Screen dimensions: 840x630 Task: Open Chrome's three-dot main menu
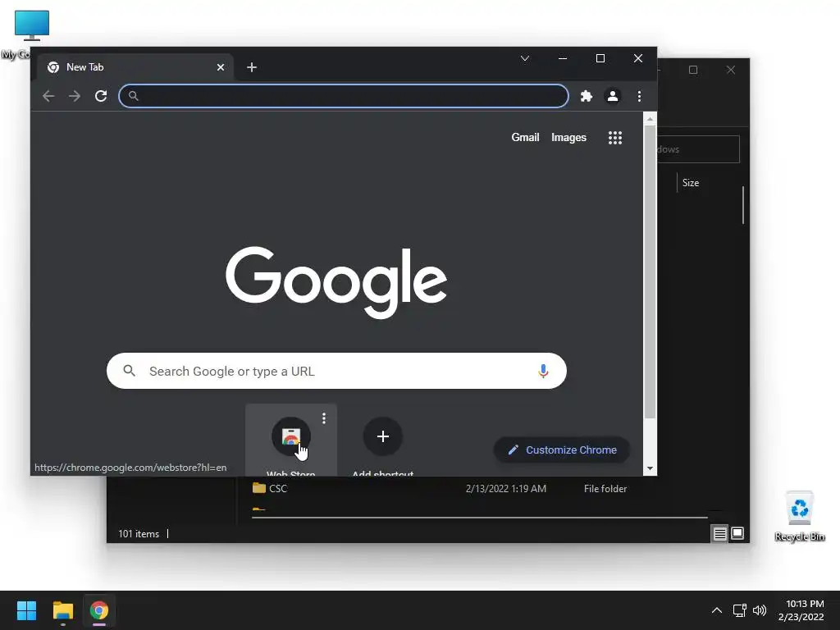coord(639,97)
